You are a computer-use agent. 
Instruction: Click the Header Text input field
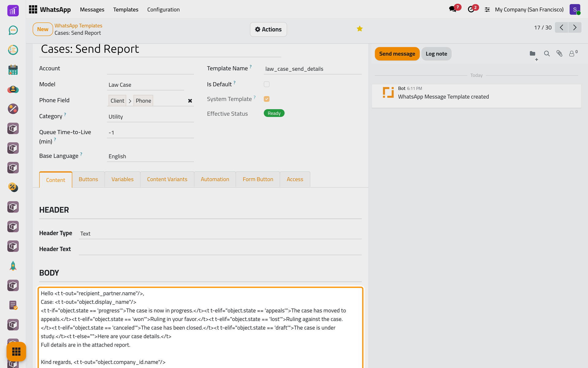coord(220,249)
